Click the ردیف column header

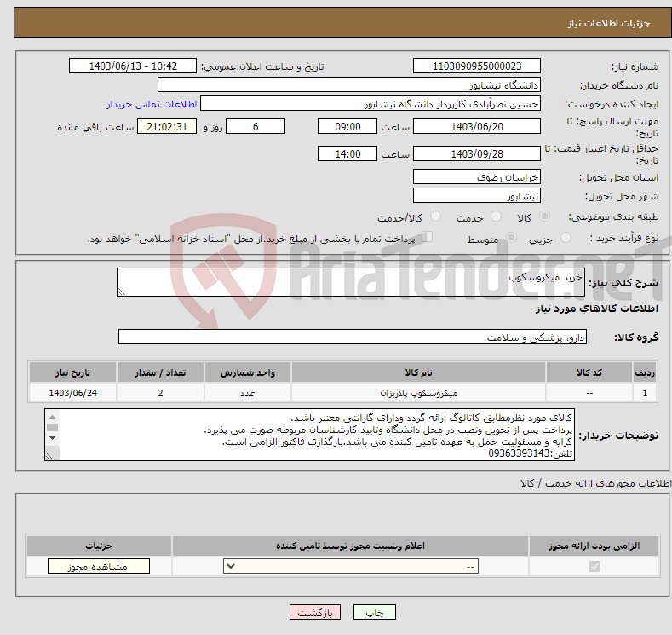645,372
